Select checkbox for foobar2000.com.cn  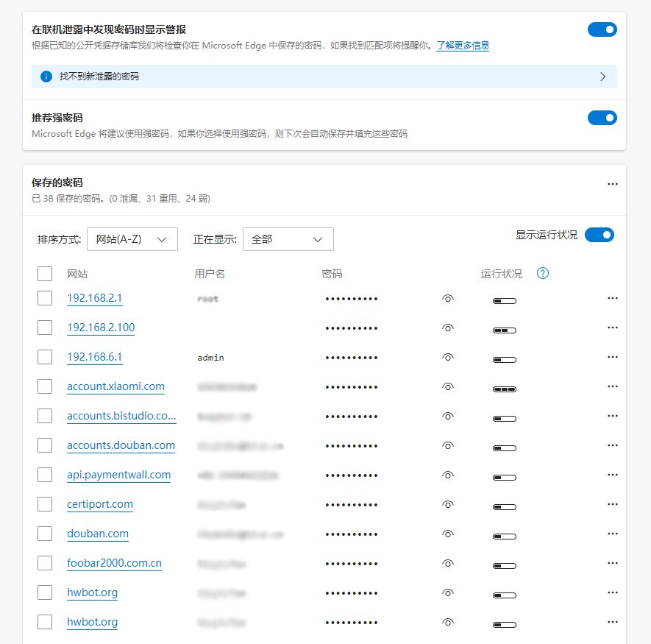pyautogui.click(x=45, y=563)
